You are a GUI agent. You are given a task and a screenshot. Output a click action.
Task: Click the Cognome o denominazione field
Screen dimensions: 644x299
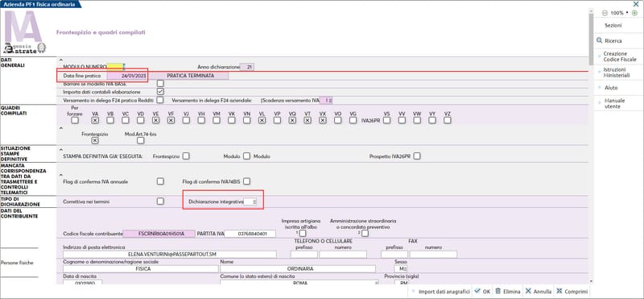tap(140, 269)
